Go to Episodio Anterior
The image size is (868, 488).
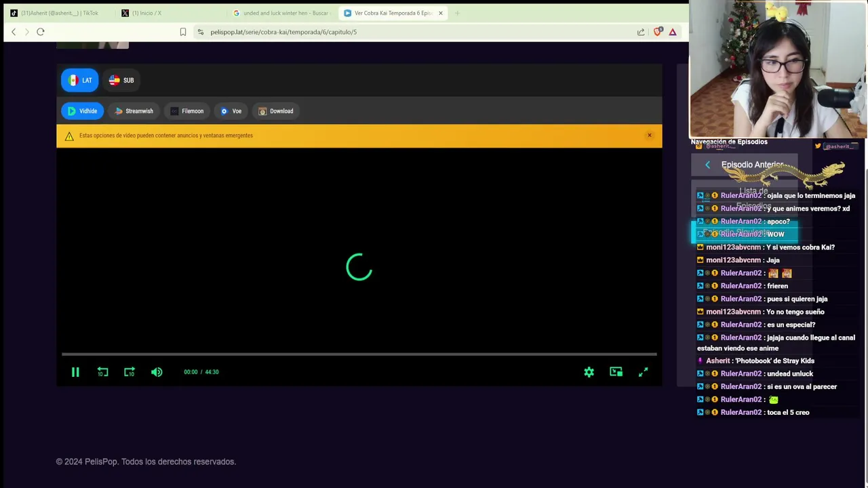pos(744,165)
